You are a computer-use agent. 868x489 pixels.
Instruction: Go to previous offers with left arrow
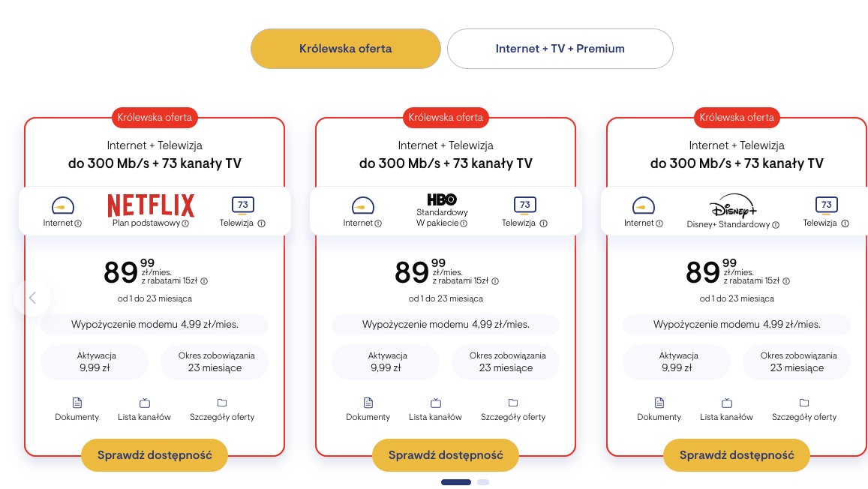(32, 298)
